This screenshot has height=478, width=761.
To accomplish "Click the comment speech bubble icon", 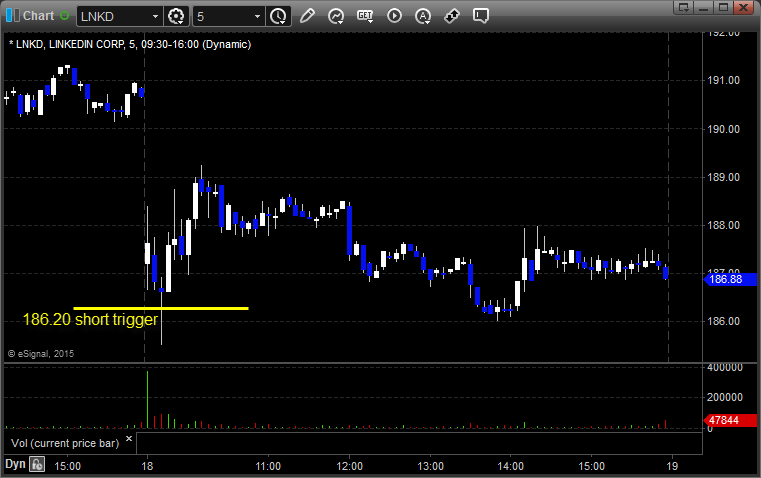I will 481,16.
